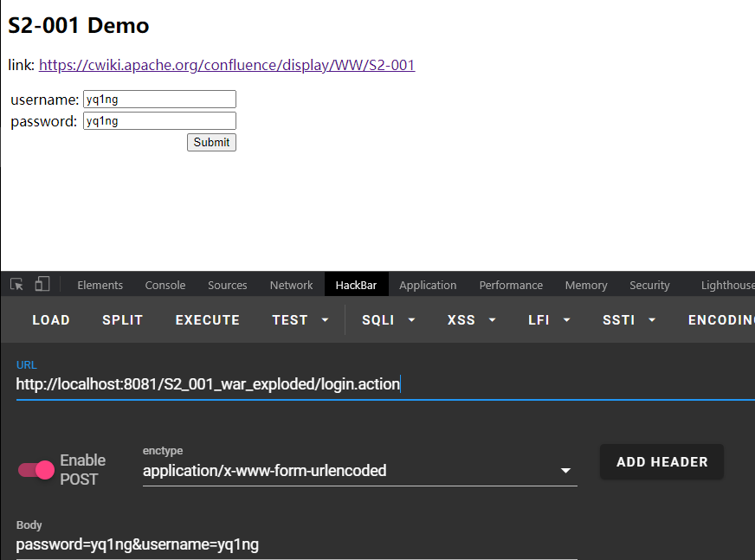Viewport: 755px width, 560px height.
Task: Expand the XSS dropdown menu
Action: point(471,319)
